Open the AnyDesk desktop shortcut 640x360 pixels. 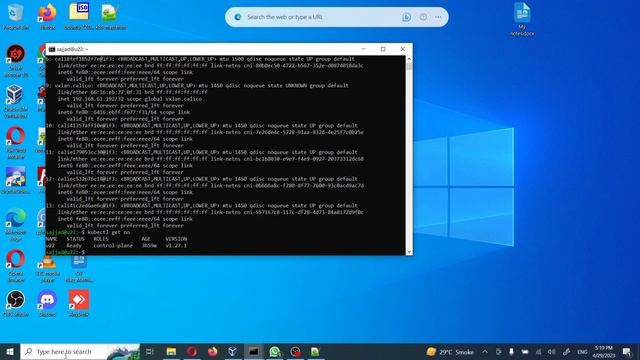[x=79, y=303]
